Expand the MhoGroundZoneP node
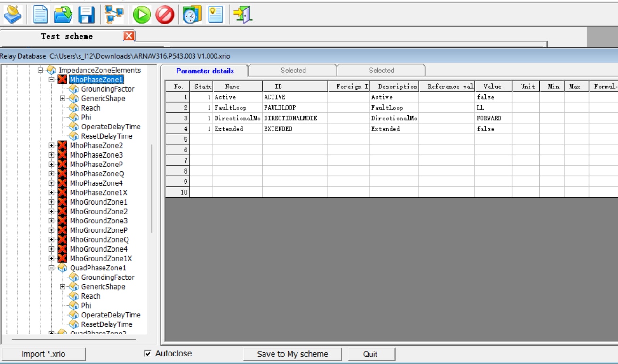618x364 pixels. tap(51, 230)
